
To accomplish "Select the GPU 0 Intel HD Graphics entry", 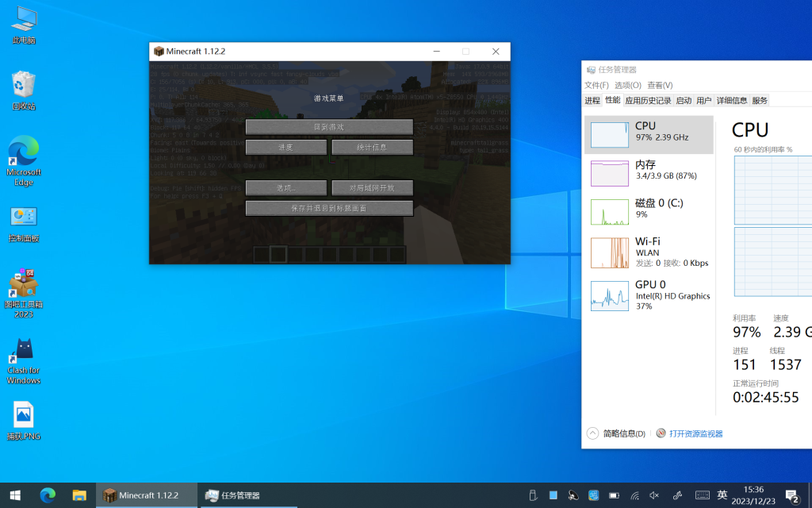I will pyautogui.click(x=649, y=295).
